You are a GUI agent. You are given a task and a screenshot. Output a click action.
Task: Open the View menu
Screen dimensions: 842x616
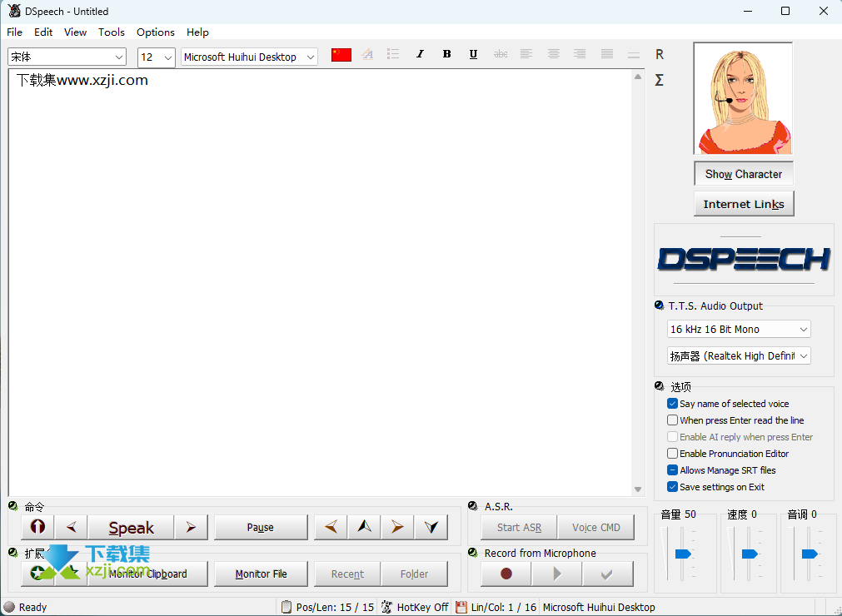click(75, 32)
